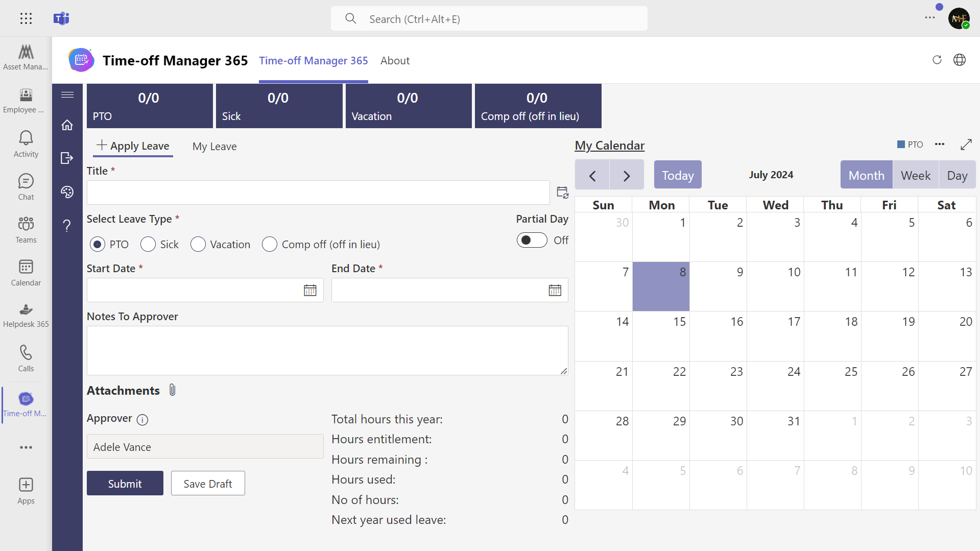This screenshot has width=980, height=551.
Task: Switch to the Time-off Manager 365 tab
Action: [314, 61]
